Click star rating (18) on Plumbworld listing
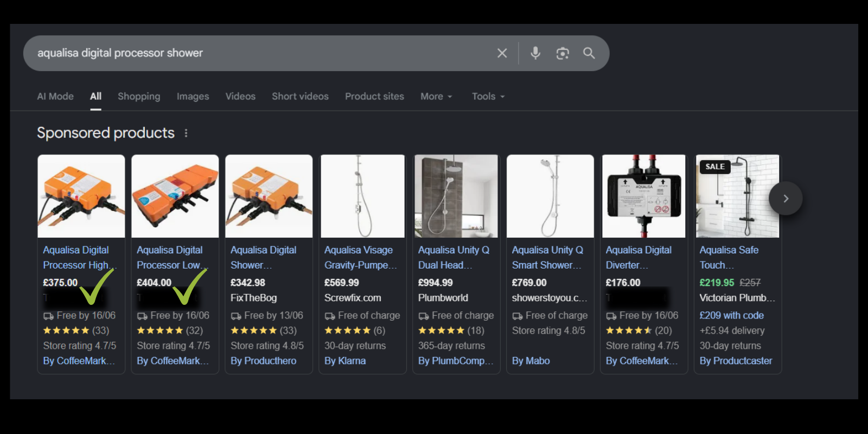The width and height of the screenshot is (868, 434). [451, 330]
